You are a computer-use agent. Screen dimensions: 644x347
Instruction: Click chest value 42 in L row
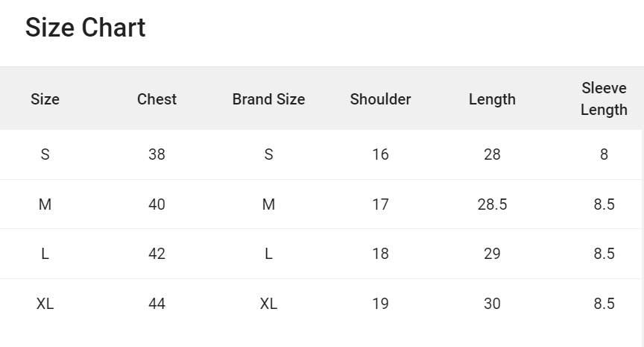click(157, 254)
